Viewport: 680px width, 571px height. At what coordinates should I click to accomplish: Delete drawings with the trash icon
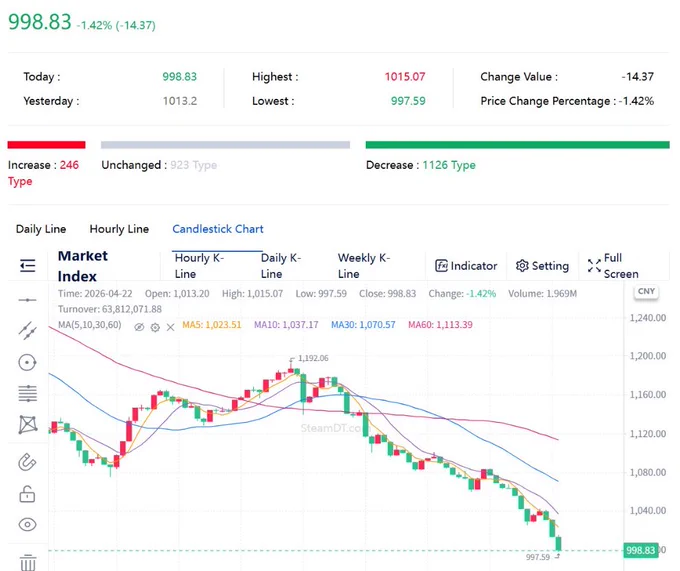(x=28, y=562)
